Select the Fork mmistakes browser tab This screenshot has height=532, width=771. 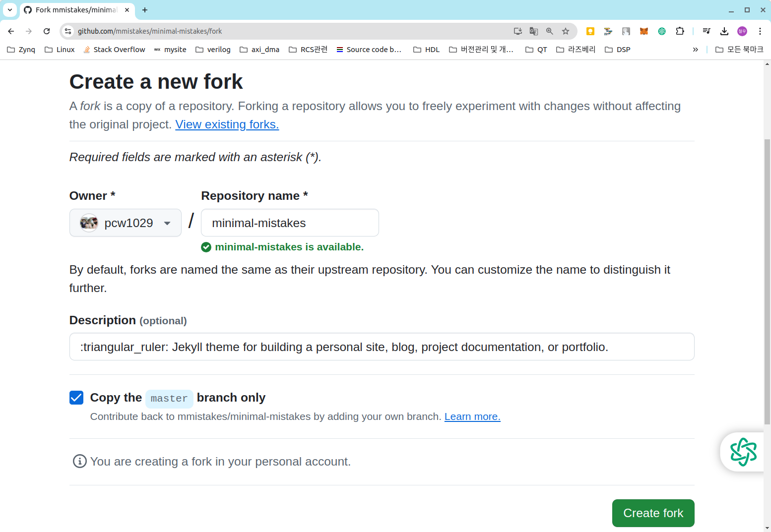click(74, 10)
